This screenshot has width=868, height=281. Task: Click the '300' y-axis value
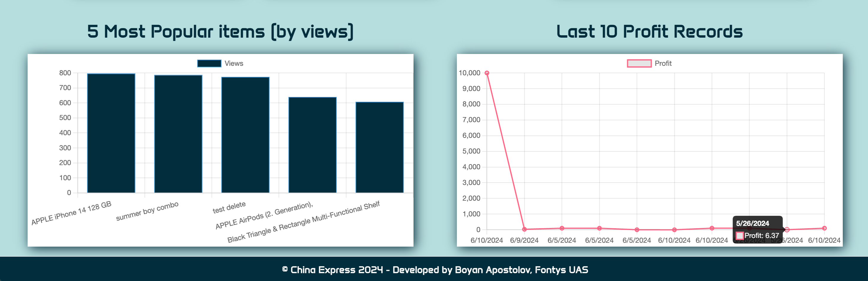(65, 148)
